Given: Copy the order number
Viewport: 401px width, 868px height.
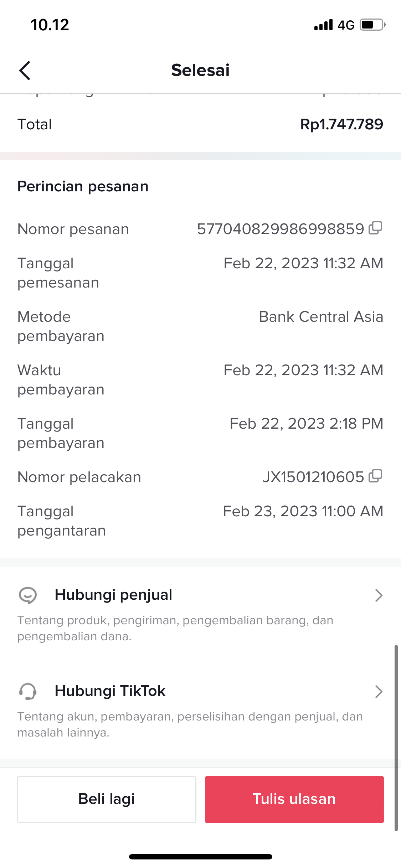Looking at the screenshot, I should (x=375, y=228).
